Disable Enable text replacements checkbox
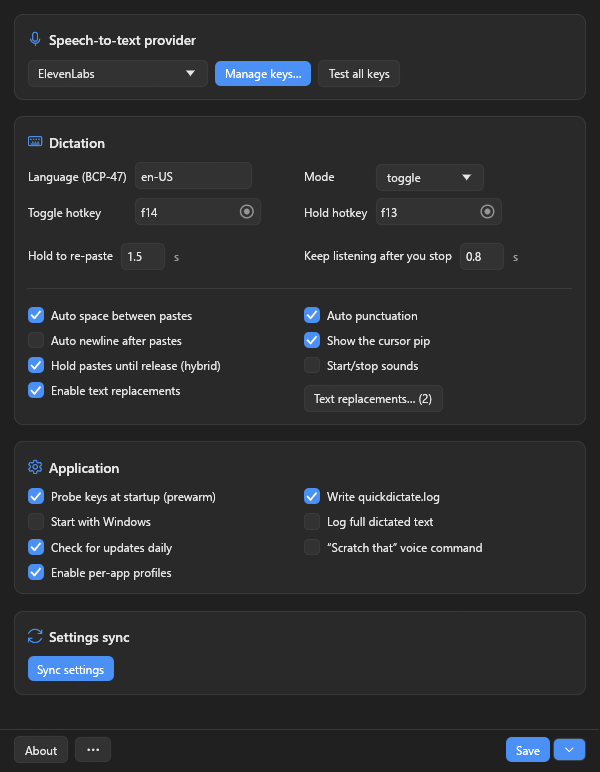This screenshot has width=600, height=772. coord(36,390)
